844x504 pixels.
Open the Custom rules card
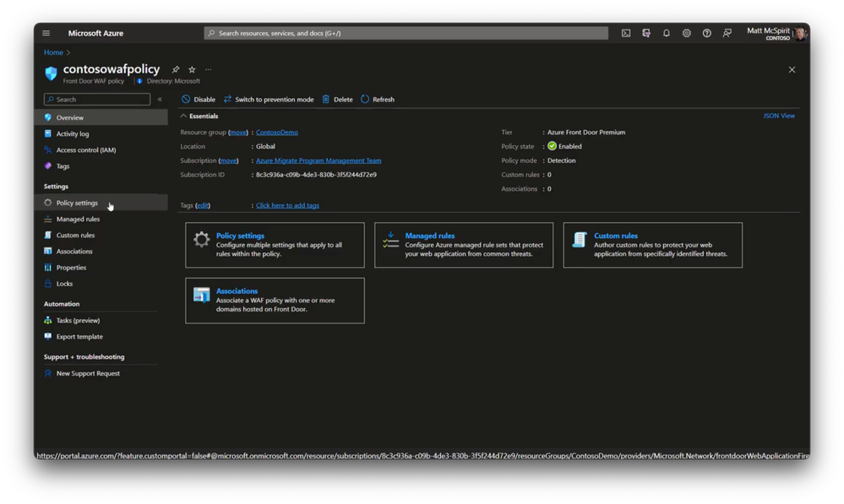point(652,246)
